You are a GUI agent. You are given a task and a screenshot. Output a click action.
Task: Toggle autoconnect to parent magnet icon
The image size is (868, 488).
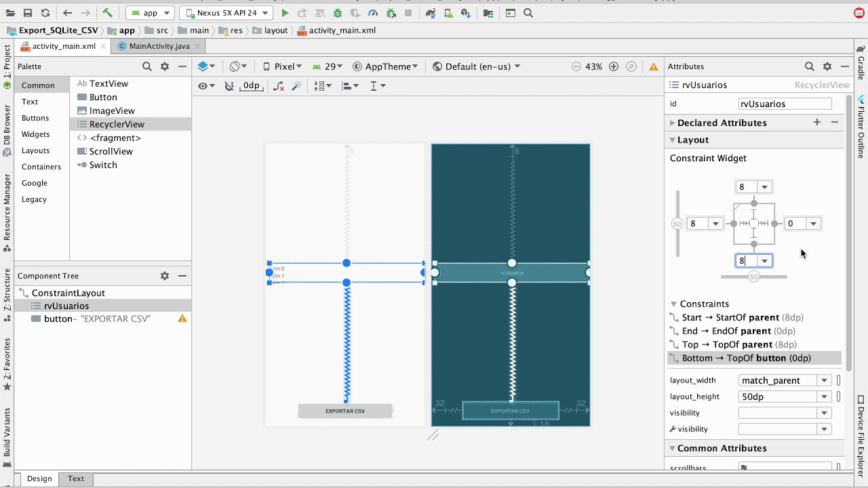tap(229, 86)
